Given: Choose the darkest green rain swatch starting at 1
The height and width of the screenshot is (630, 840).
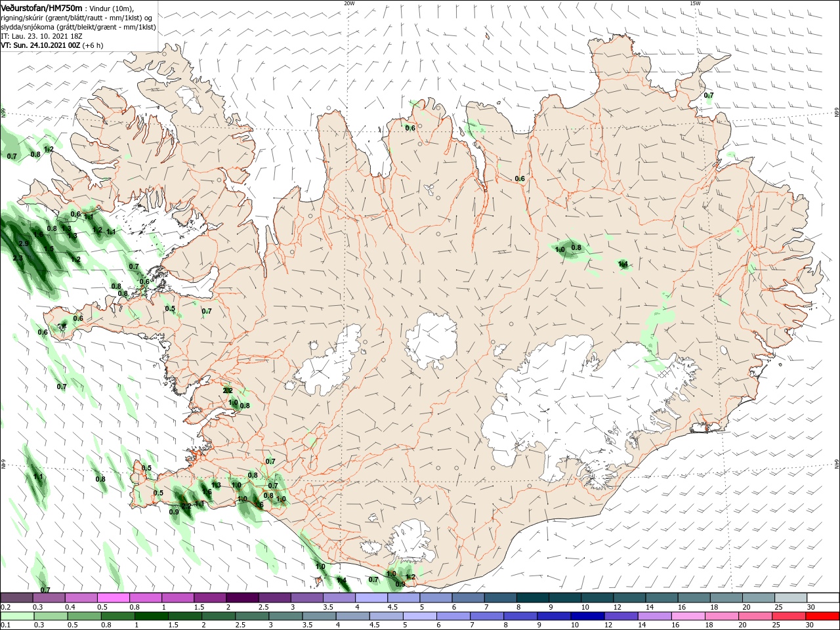Looking at the screenshot, I should 152,616.
